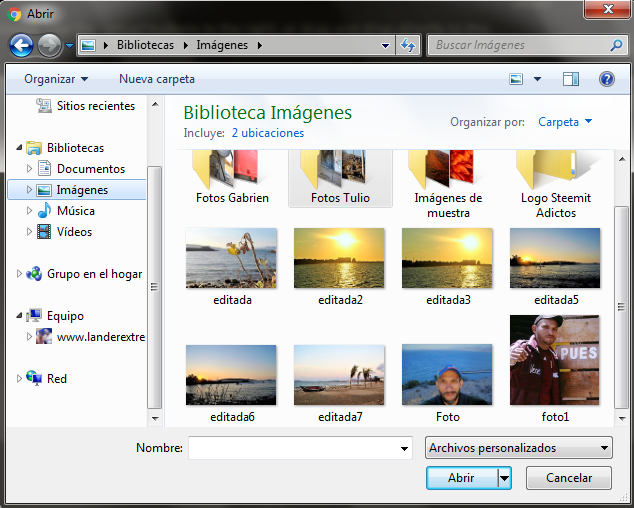Expand the arrow after Imágenes breadcrumb

click(x=260, y=45)
